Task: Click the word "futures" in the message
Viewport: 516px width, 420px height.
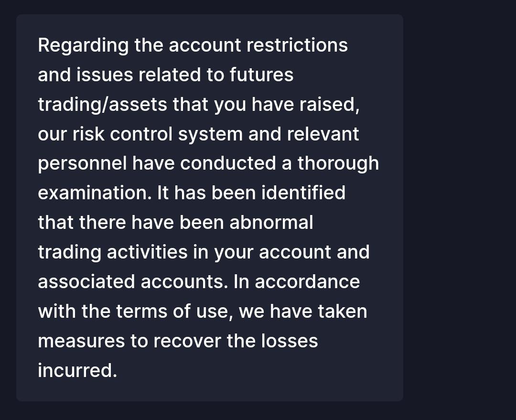Action: coord(261,75)
